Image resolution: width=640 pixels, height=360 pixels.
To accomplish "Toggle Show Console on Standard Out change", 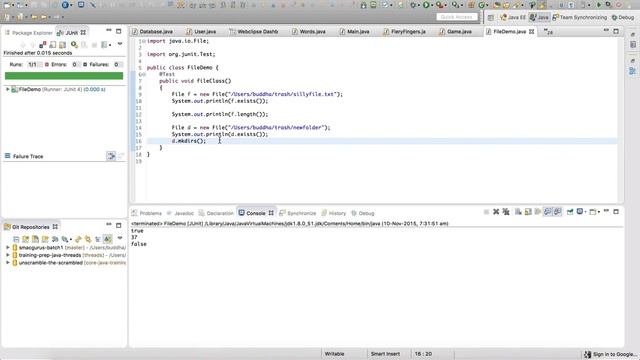I will coord(547,211).
